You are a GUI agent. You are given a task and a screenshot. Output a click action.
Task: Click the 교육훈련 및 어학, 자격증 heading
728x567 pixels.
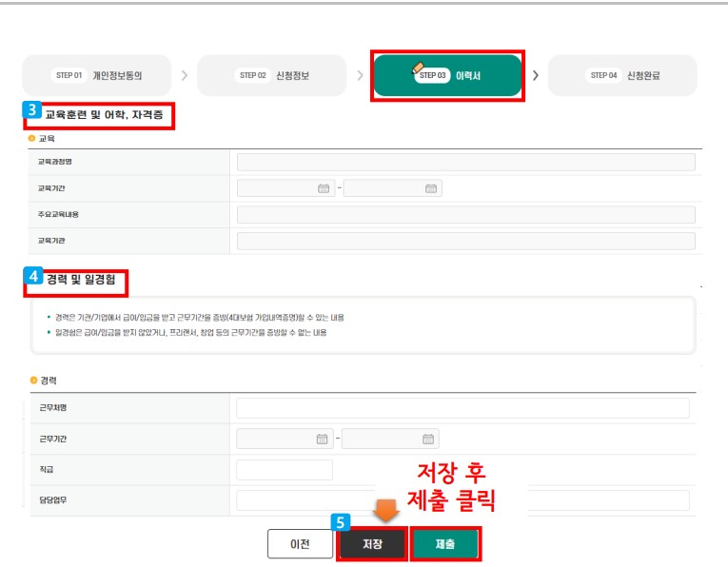104,114
